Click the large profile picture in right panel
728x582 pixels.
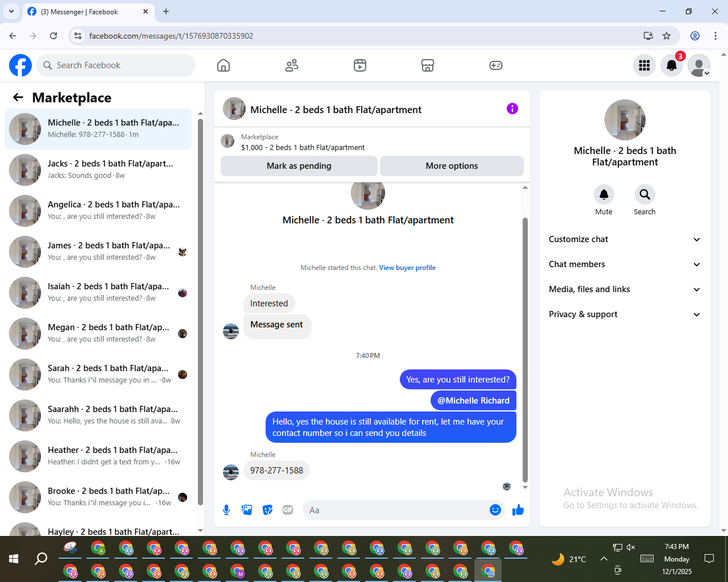[625, 120]
